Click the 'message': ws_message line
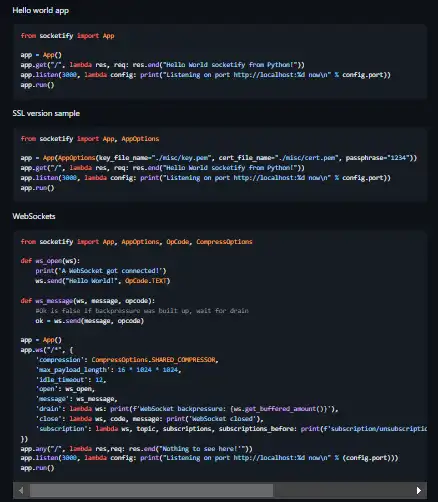The width and height of the screenshot is (438, 502). 76,399
